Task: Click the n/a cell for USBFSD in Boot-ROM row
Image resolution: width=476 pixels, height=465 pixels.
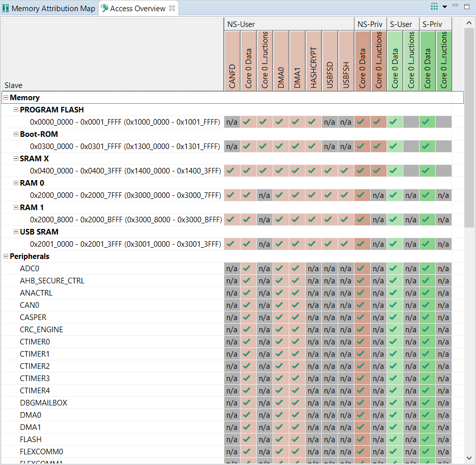Action: [x=330, y=147]
